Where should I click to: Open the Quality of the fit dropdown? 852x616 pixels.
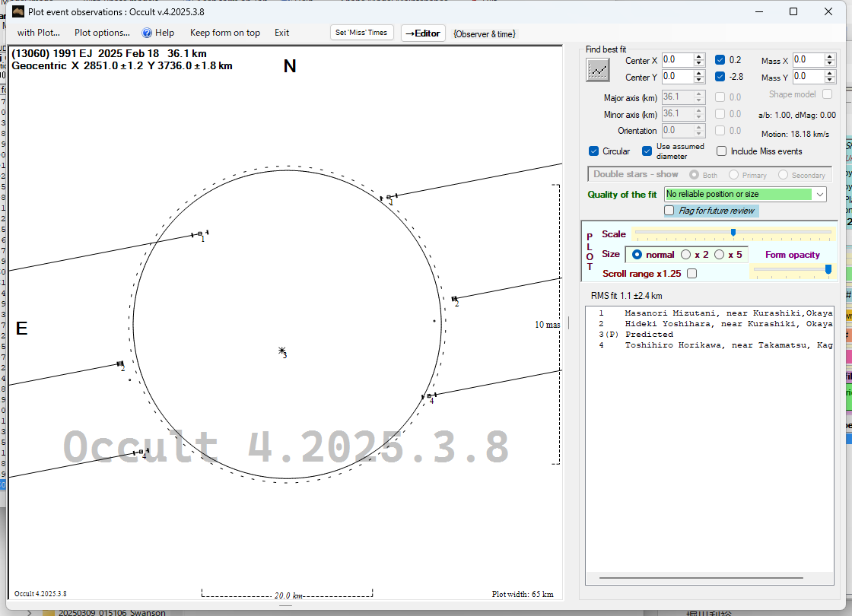(x=819, y=195)
